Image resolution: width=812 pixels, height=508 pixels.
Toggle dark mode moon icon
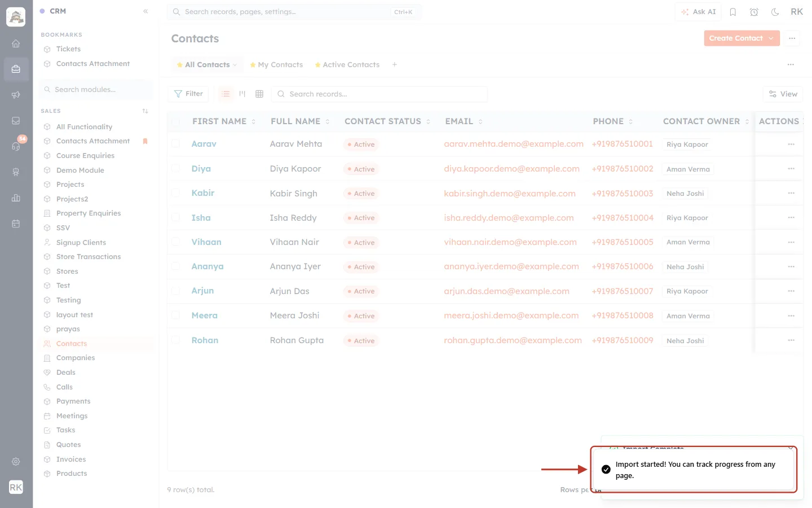click(x=775, y=12)
